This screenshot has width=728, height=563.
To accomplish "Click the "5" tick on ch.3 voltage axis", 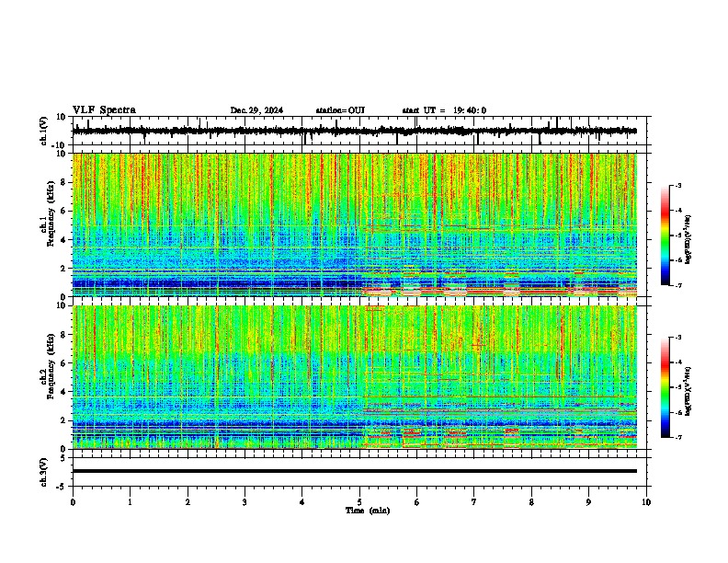I will [63, 458].
